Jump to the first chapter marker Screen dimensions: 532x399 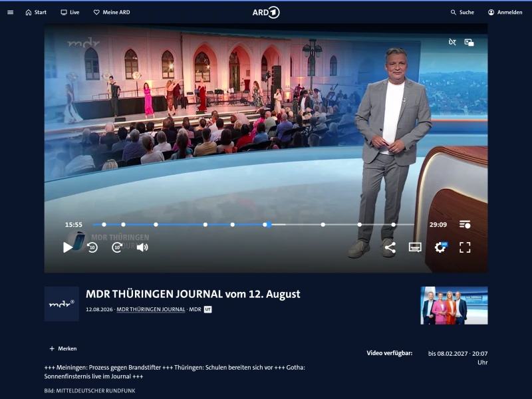click(x=104, y=225)
